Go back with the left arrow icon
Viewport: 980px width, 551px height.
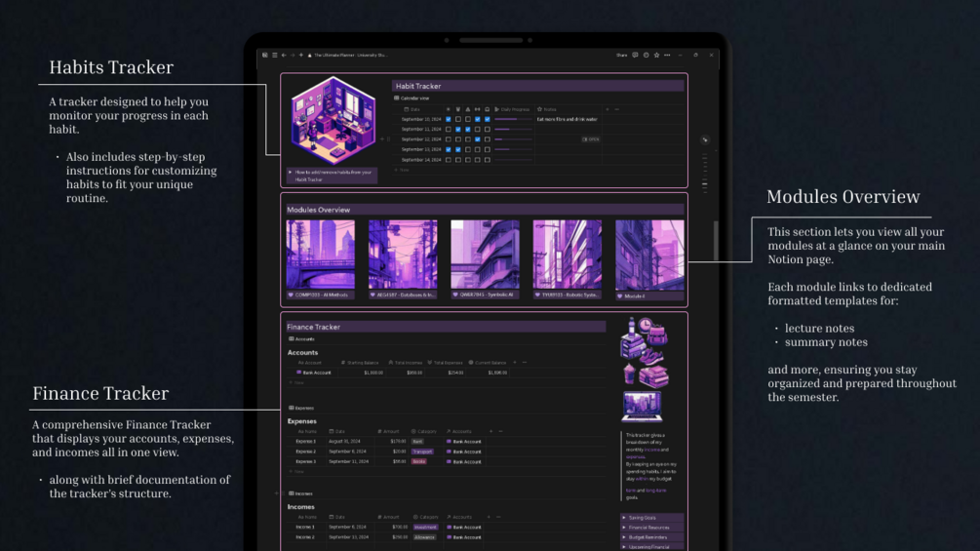(x=284, y=55)
